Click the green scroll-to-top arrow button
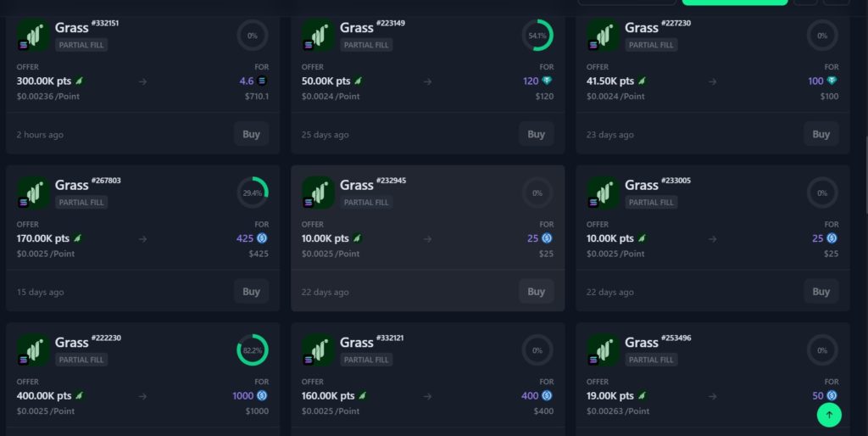The height and width of the screenshot is (436, 868). tap(829, 414)
